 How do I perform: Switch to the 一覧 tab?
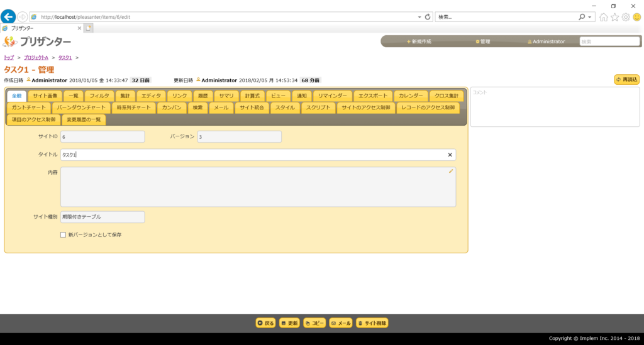click(x=74, y=96)
